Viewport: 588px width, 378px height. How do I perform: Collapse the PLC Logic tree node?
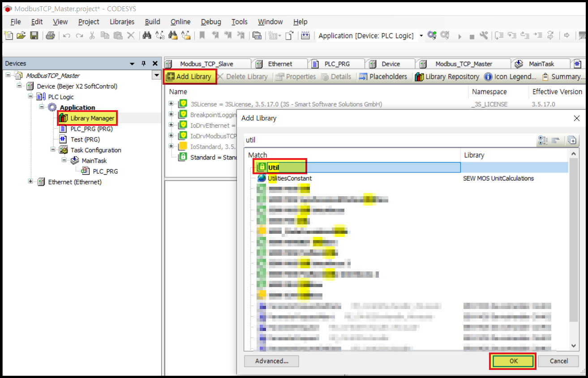click(30, 97)
